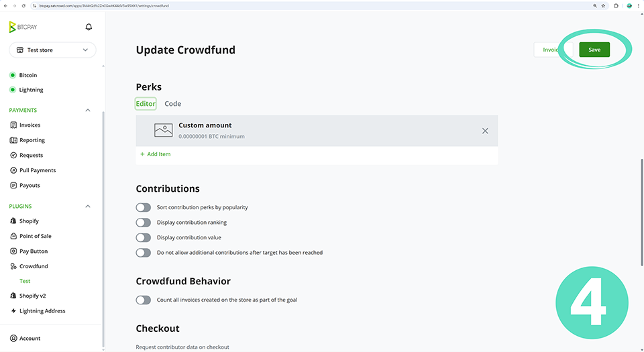644x352 pixels.
Task: Toggle display contribution ranking
Action: 144,223
